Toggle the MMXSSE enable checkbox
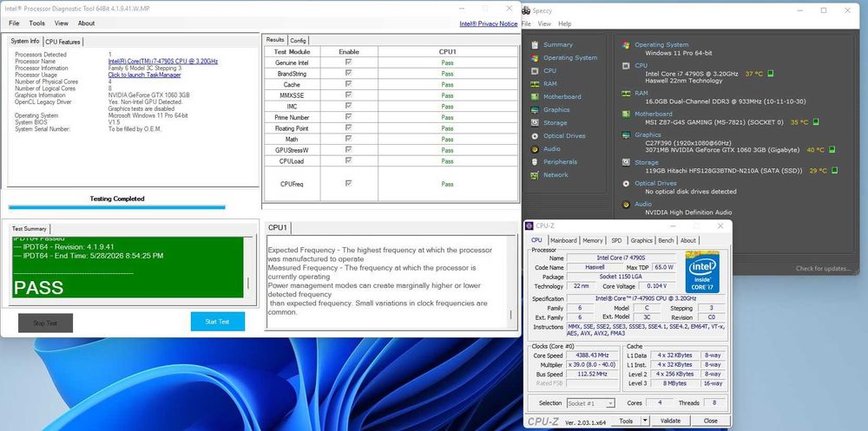The width and height of the screenshot is (868, 431). click(x=349, y=95)
